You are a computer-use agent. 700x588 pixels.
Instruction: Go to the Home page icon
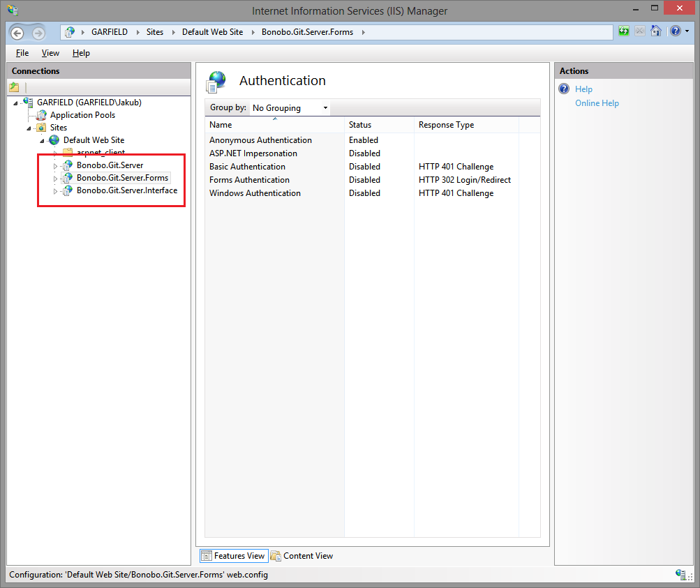click(656, 31)
